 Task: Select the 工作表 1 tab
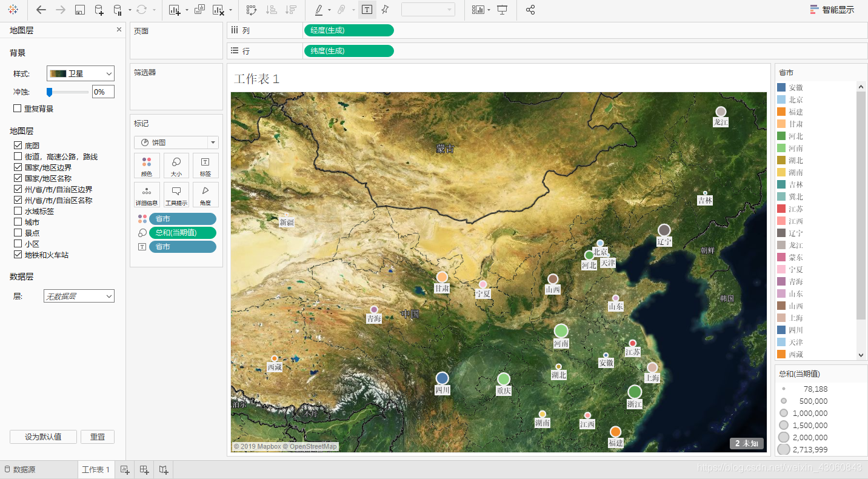[x=96, y=470]
